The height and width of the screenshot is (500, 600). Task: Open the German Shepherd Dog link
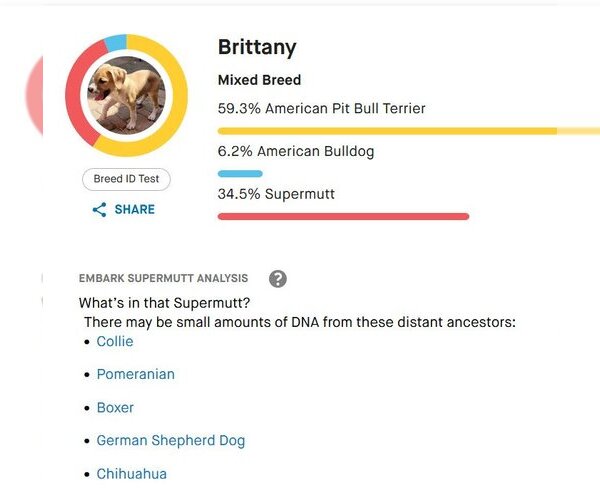[171, 441]
